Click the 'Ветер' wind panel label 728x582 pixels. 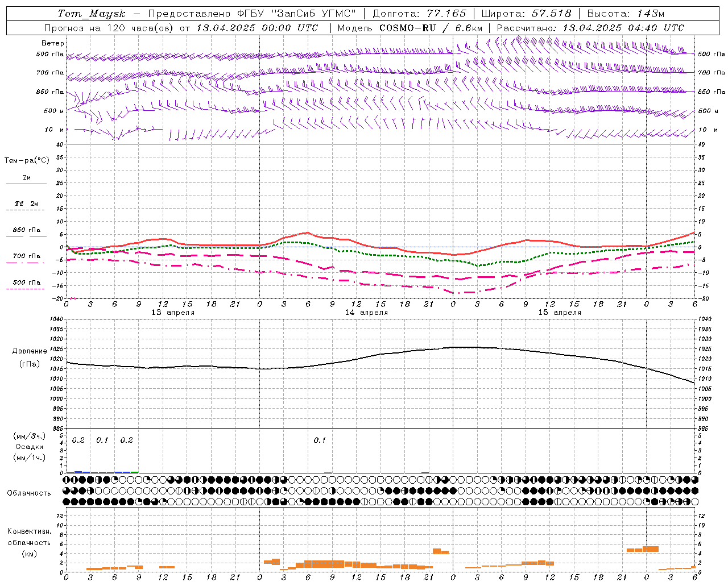pos(53,43)
